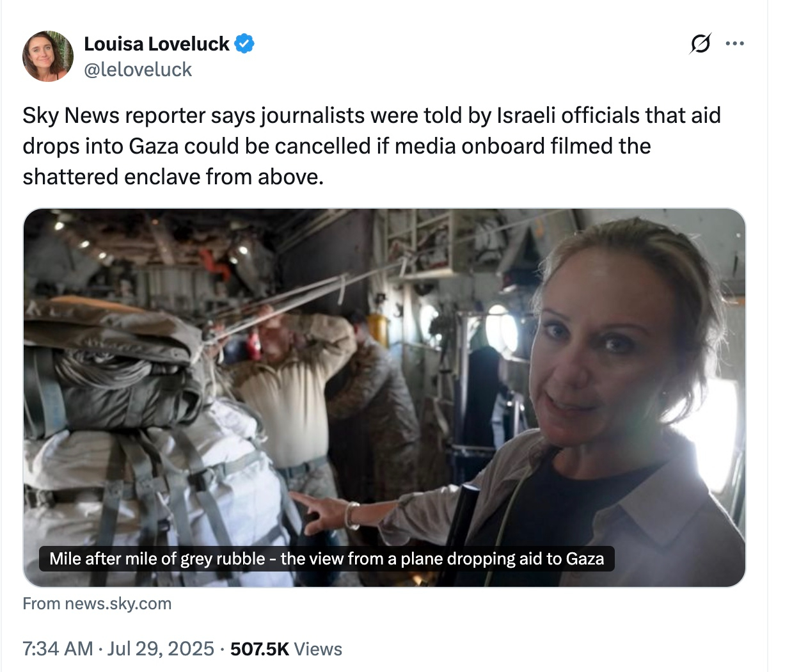792x672 pixels.
Task: Click the tweet text about Sky News reporter
Action: point(372,146)
